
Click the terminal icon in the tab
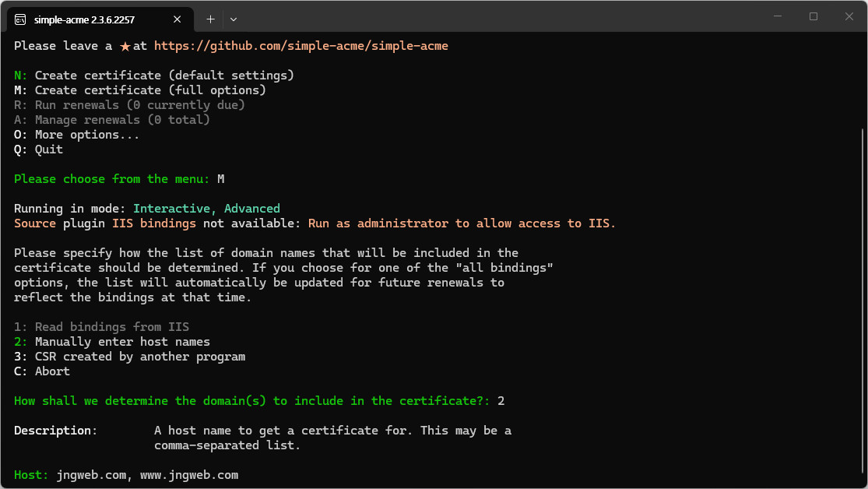pos(20,19)
